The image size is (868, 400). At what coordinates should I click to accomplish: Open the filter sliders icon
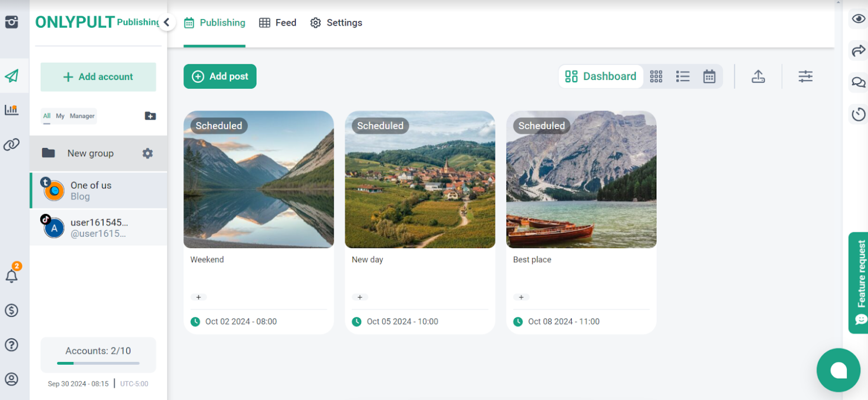805,77
